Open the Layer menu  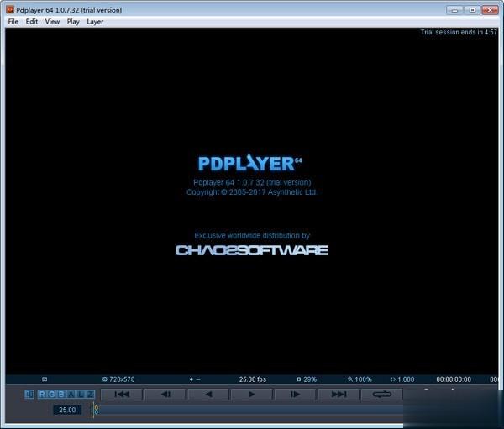click(95, 22)
